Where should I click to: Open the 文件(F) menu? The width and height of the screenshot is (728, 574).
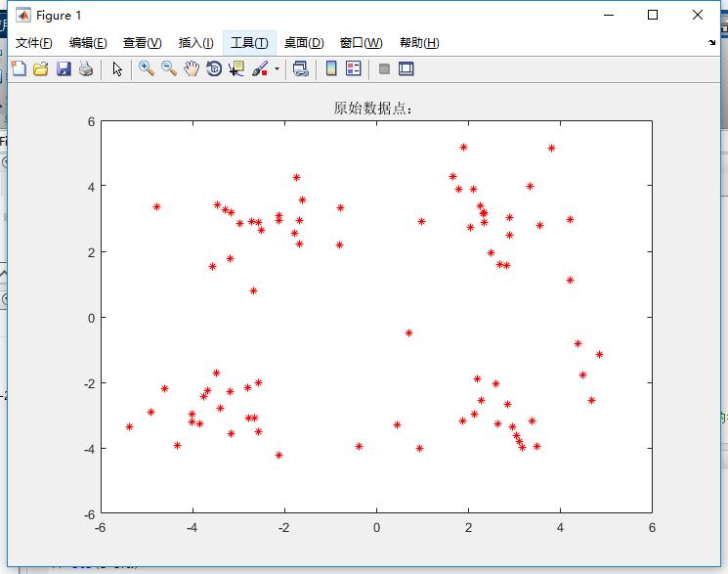(33, 43)
